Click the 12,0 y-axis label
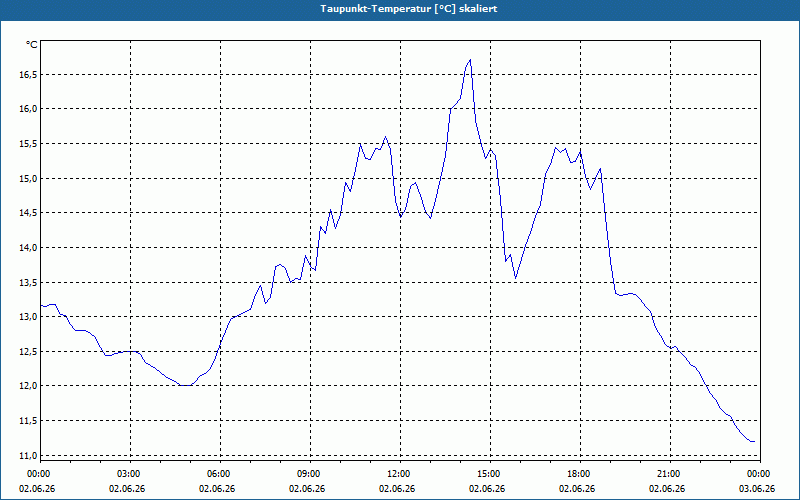 tap(28, 386)
